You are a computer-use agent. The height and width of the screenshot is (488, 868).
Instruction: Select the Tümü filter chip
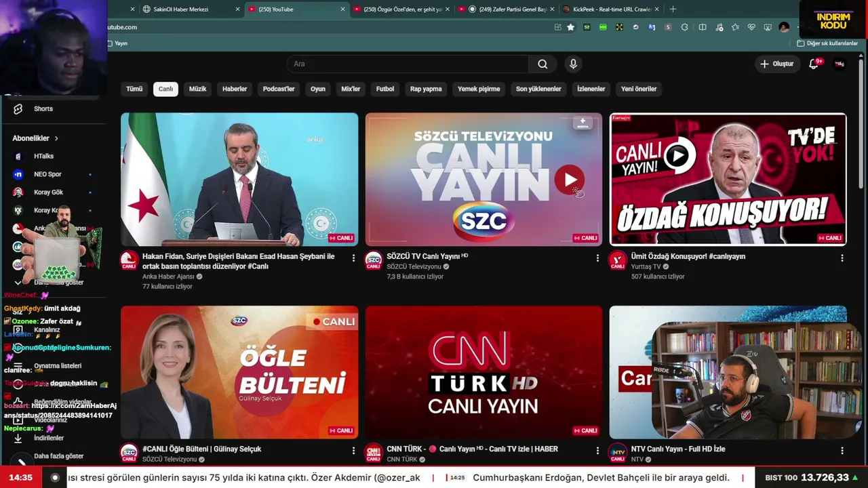pyautogui.click(x=134, y=89)
